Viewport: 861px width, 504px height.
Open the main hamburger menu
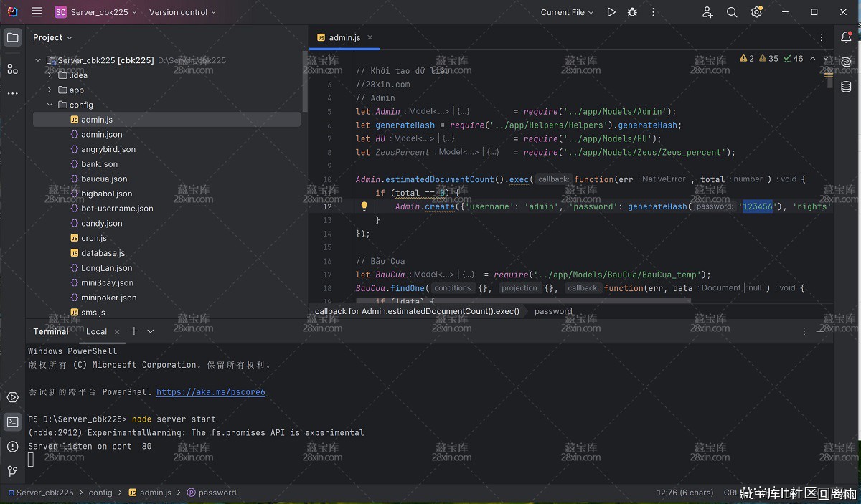click(x=37, y=12)
